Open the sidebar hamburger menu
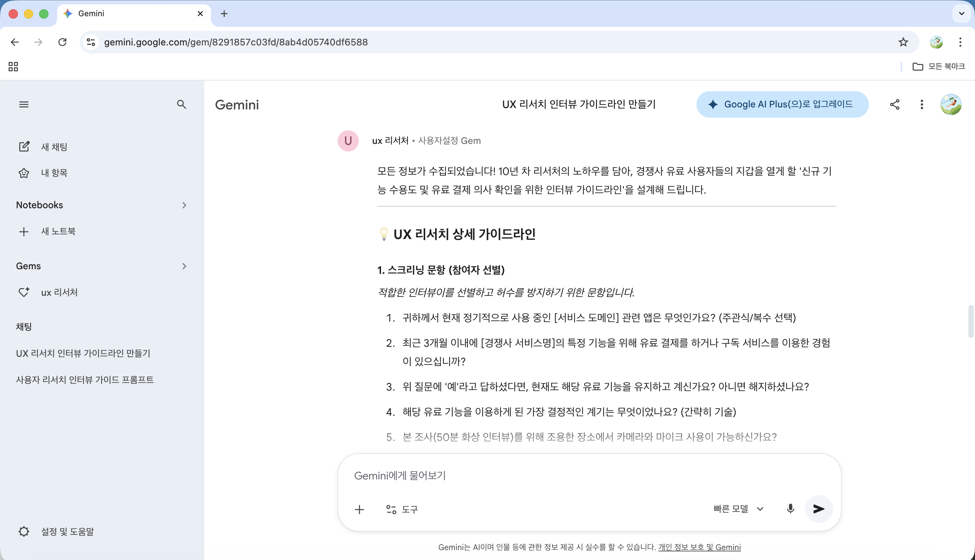 (x=24, y=104)
